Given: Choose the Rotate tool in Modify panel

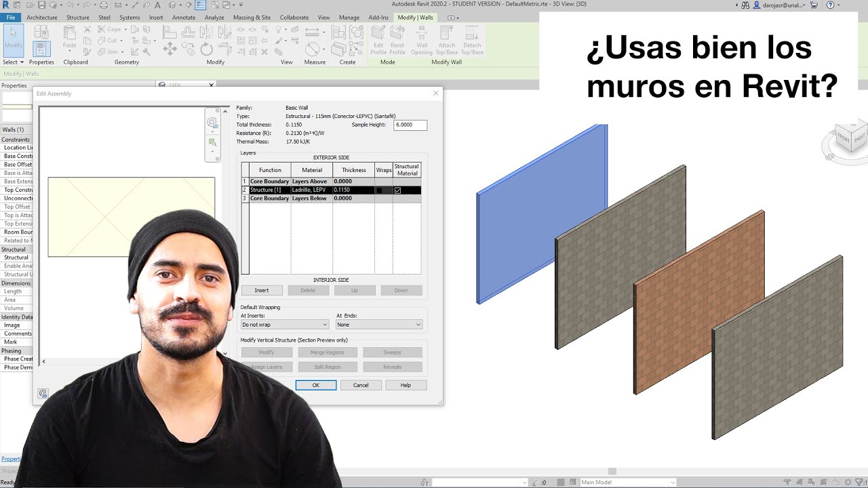Looking at the screenshot, I should click(207, 49).
